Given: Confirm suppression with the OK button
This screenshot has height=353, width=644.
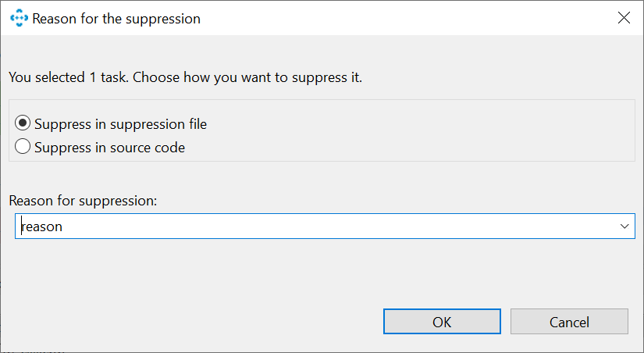Looking at the screenshot, I should point(442,322).
